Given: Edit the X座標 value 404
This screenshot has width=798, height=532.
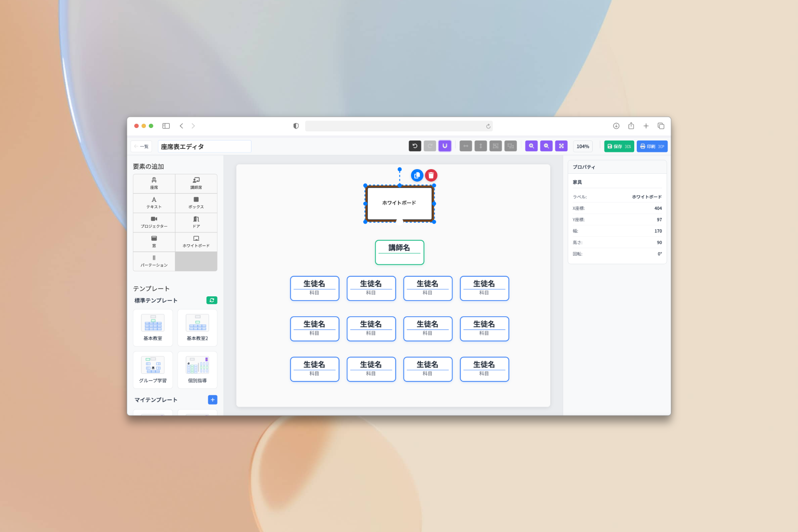Looking at the screenshot, I should (658, 208).
